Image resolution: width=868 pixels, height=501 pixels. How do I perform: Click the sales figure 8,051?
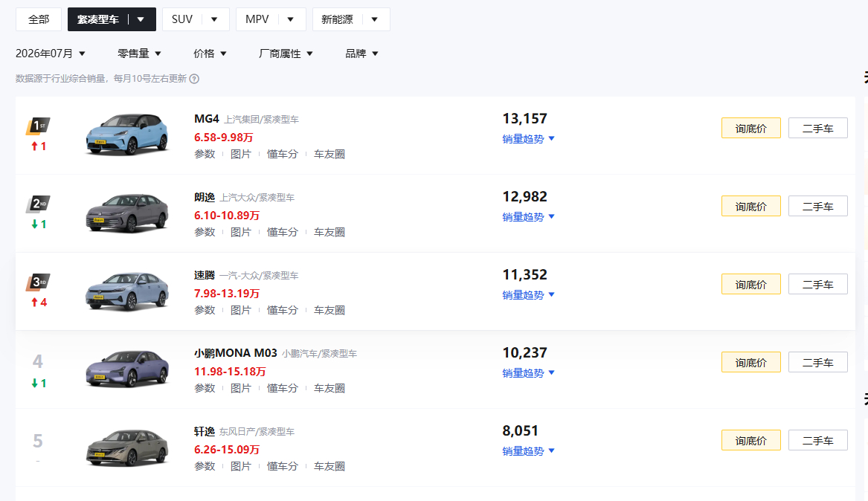521,430
